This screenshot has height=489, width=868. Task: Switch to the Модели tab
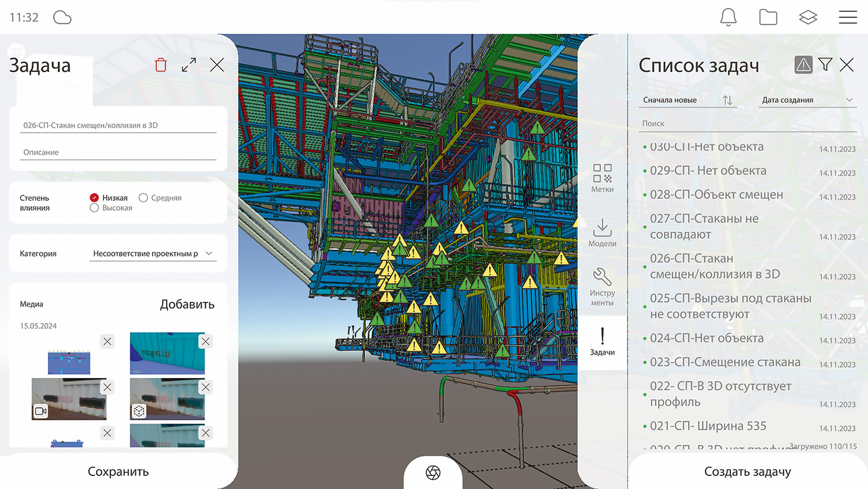pyautogui.click(x=602, y=232)
